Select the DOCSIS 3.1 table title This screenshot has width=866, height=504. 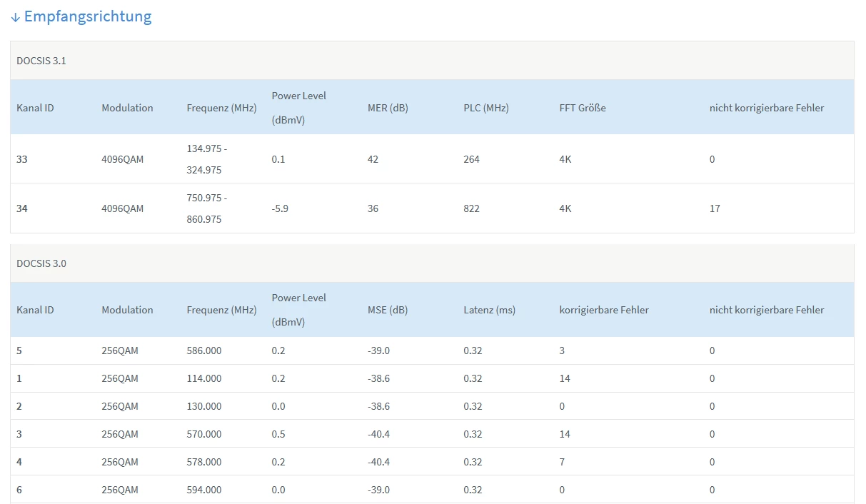pyautogui.click(x=41, y=61)
